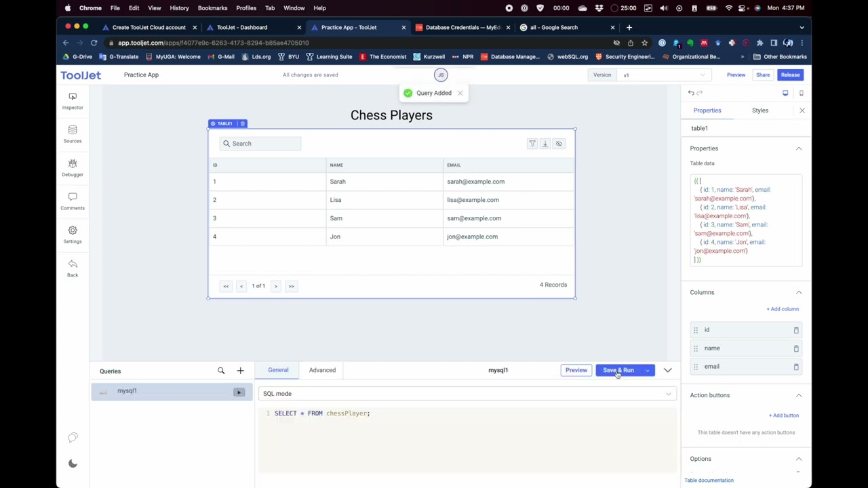Click + Add button link
The image size is (868, 488).
click(784, 415)
